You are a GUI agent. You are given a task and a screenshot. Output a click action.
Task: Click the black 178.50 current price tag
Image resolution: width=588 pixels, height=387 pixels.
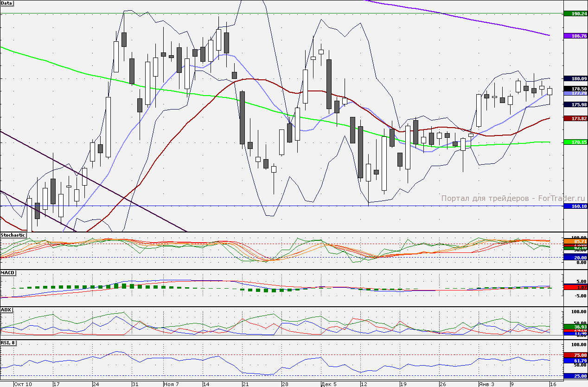coord(575,89)
